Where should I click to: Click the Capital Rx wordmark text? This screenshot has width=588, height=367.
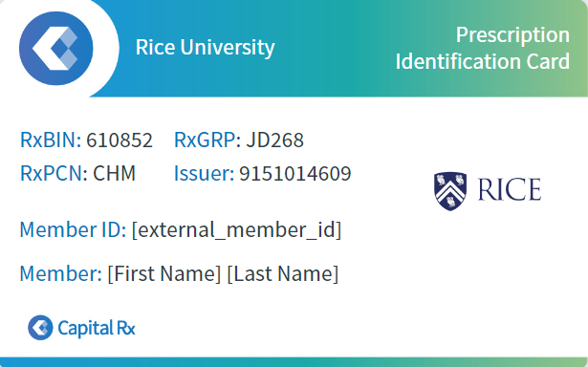[97, 329]
